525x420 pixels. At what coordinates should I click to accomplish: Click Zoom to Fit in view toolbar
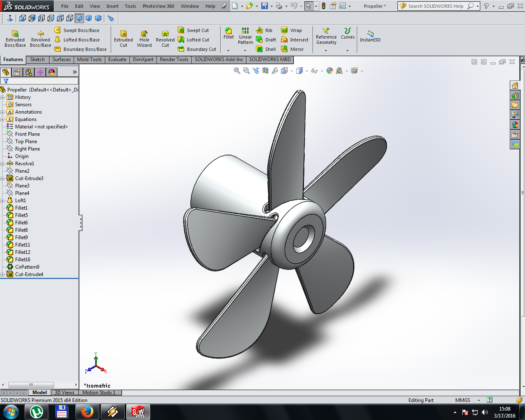click(237, 71)
